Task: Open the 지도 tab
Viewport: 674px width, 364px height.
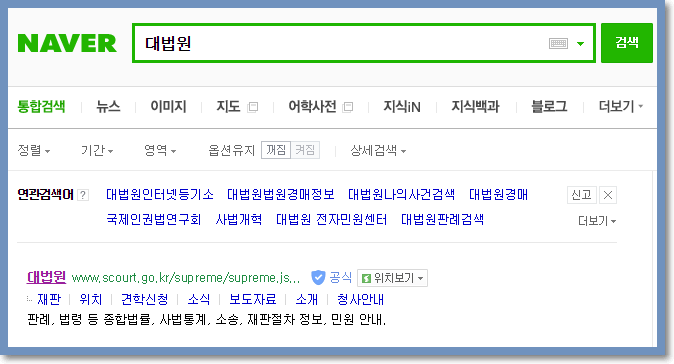Action: click(228, 106)
